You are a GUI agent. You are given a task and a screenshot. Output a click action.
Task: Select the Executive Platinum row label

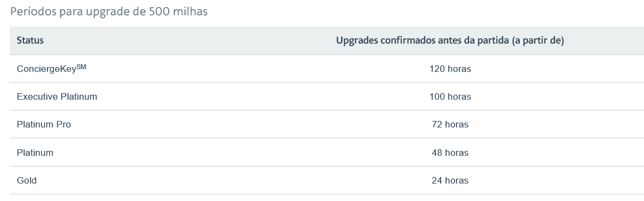pyautogui.click(x=57, y=97)
